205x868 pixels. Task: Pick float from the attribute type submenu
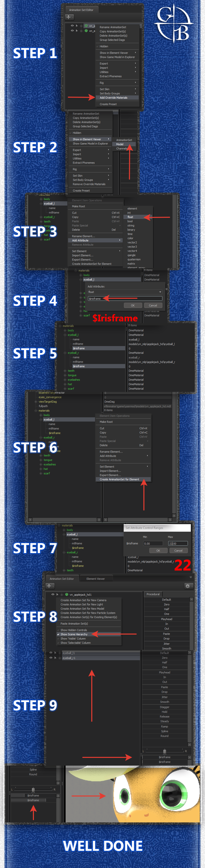coord(138,217)
